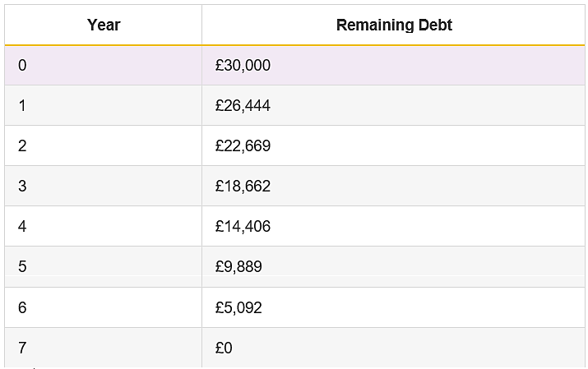Image resolution: width=588 pixels, height=369 pixels.
Task: Click the year 2 cell
Action: point(103,145)
